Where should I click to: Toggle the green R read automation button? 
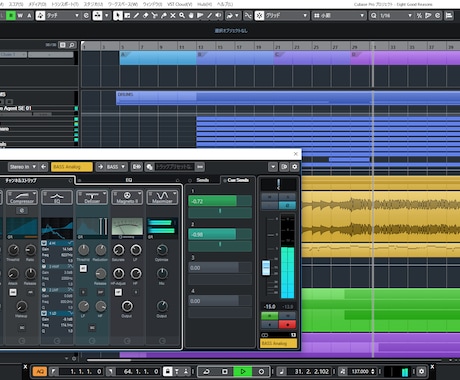[11, 15]
